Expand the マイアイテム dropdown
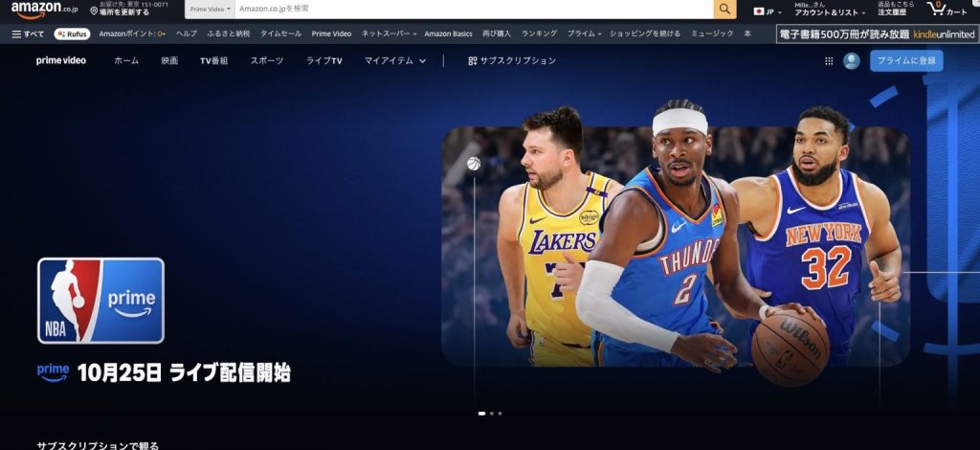This screenshot has width=980, height=450. [x=394, y=60]
